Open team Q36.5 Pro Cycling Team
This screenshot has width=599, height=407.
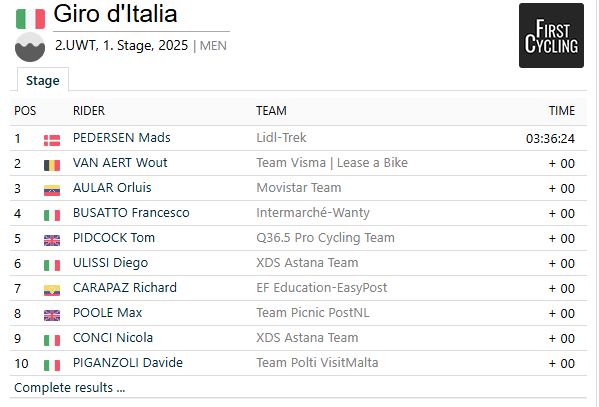pyautogui.click(x=325, y=238)
